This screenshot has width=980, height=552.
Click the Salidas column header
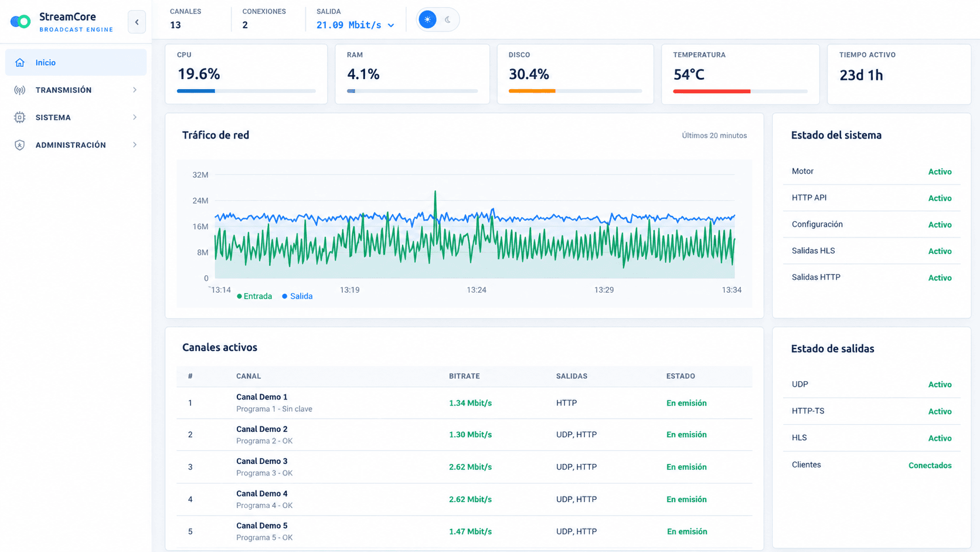(x=571, y=376)
